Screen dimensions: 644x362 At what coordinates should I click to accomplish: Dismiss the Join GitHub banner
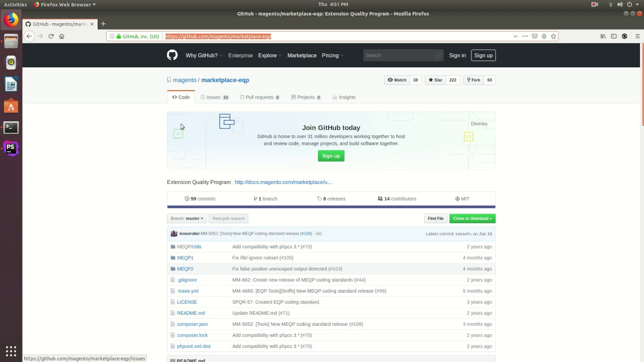[x=479, y=124]
